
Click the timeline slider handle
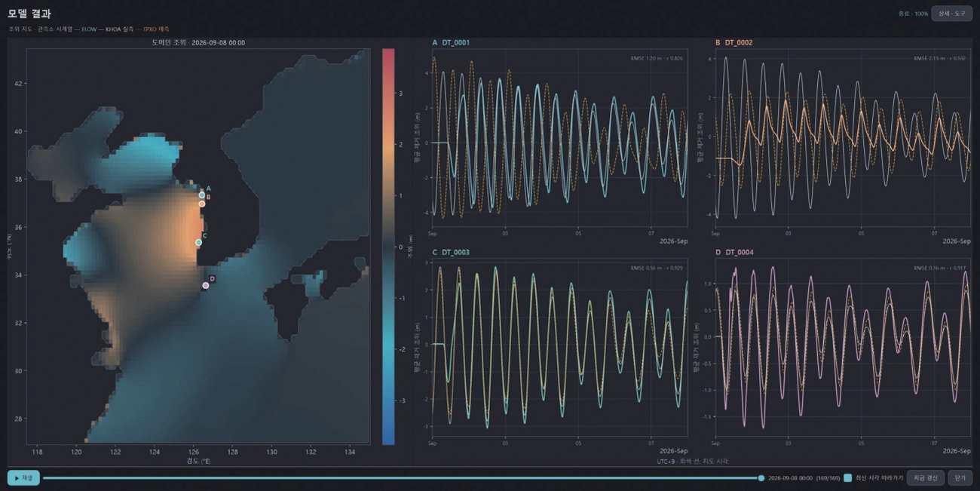tap(761, 478)
